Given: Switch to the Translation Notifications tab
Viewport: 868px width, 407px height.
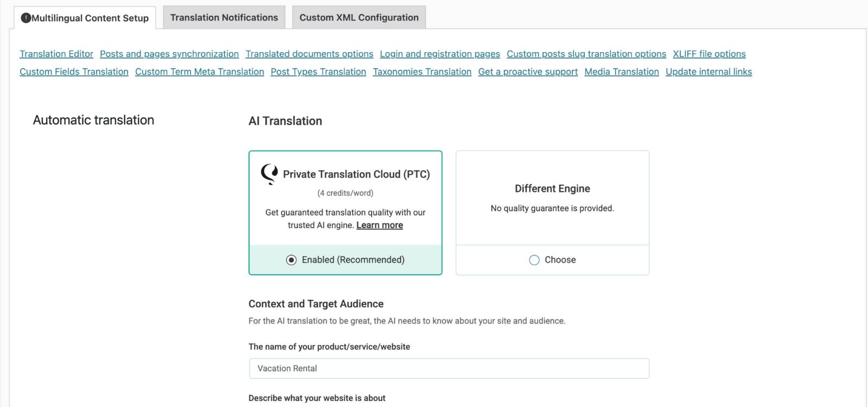Looking at the screenshot, I should 224,17.
